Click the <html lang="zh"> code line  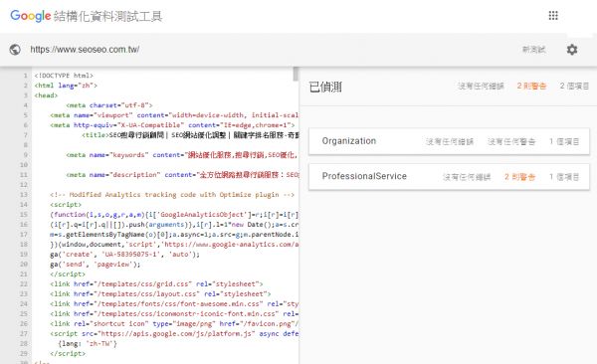click(x=66, y=86)
